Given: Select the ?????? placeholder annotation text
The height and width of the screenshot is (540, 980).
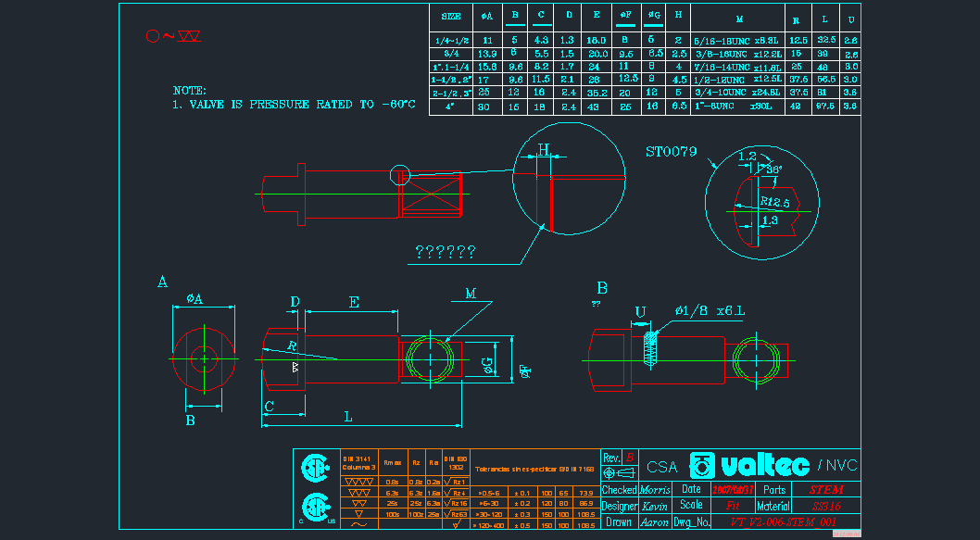Looking at the screenshot, I should click(x=446, y=251).
